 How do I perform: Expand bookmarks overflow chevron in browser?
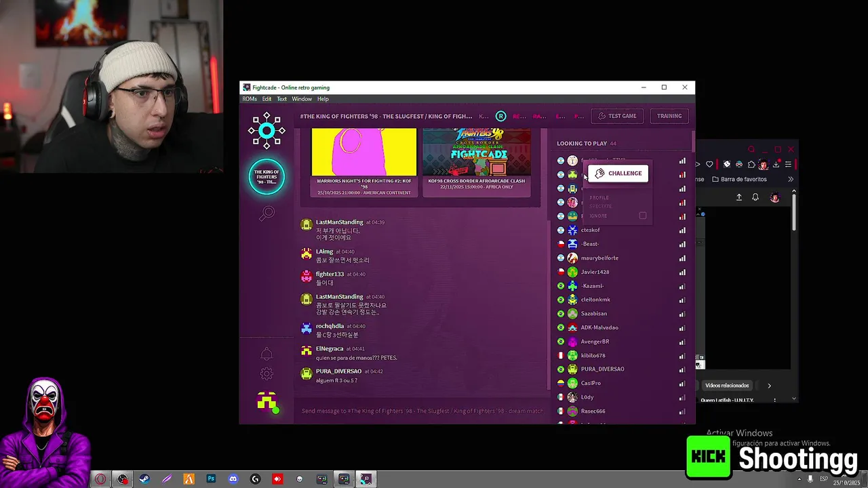791,180
